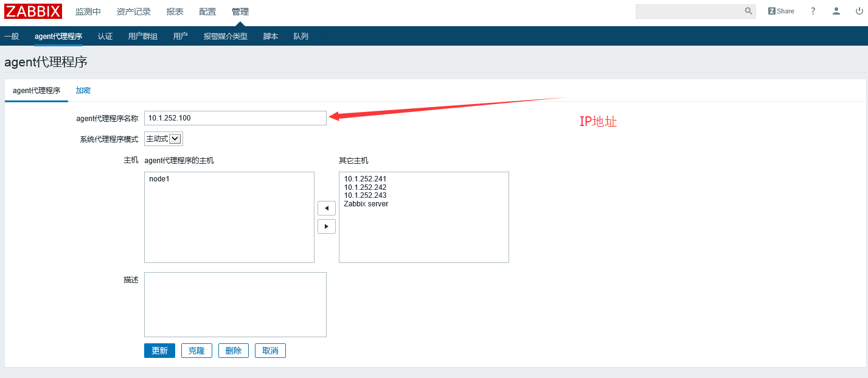Open help question mark icon
Viewport: 868px width, 378px height.
click(813, 11)
